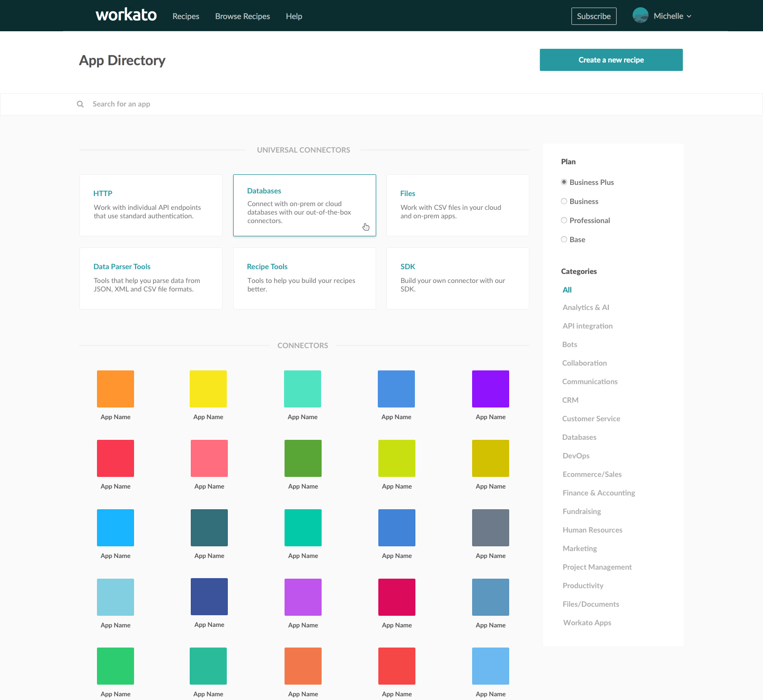This screenshot has width=763, height=700.
Task: Open the purple app connector tile
Action: coord(491,389)
